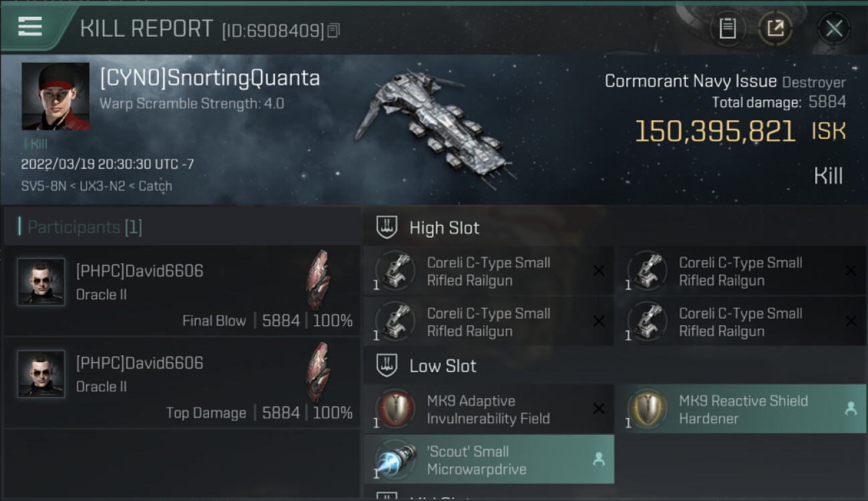Close the kill report window

click(x=834, y=29)
